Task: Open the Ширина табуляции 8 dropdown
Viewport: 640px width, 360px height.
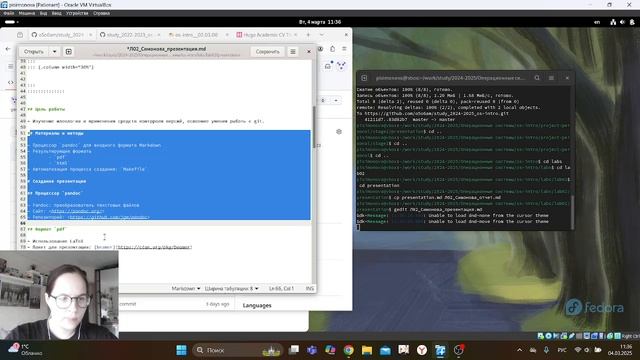Action: [x=231, y=289]
